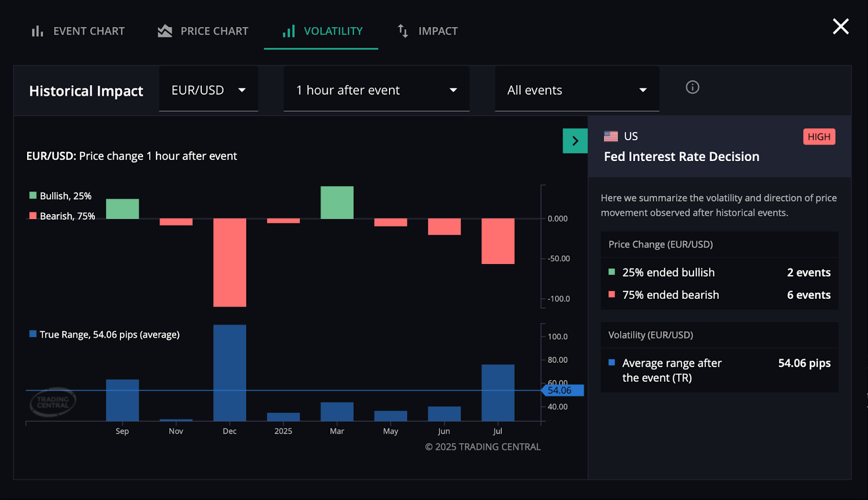Toggle the True Range legend series
Image resolution: width=868 pixels, height=500 pixels.
pyautogui.click(x=104, y=335)
